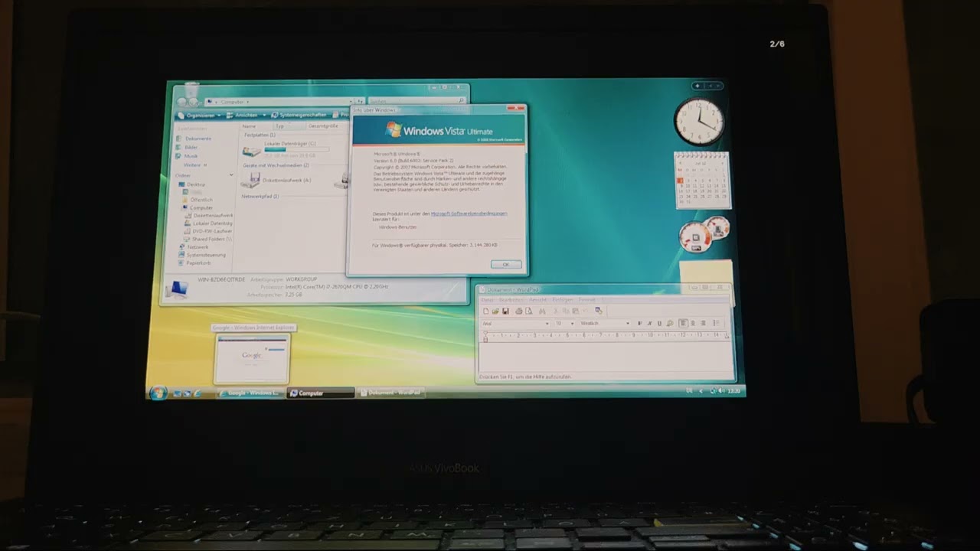
Task: Click the Name column header
Action: (x=249, y=126)
